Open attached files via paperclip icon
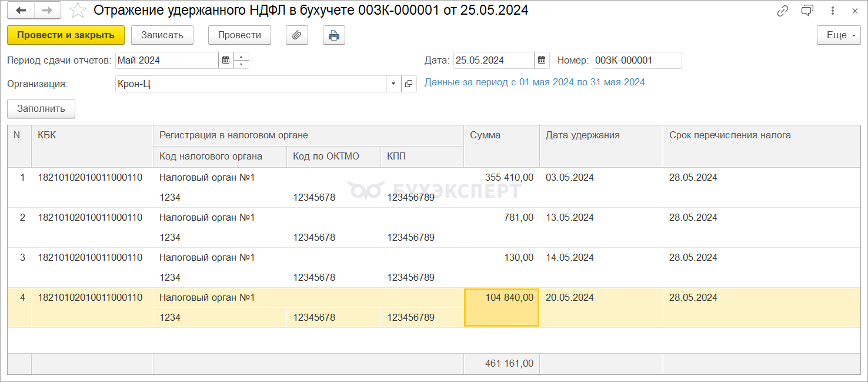868x382 pixels. 297,35
